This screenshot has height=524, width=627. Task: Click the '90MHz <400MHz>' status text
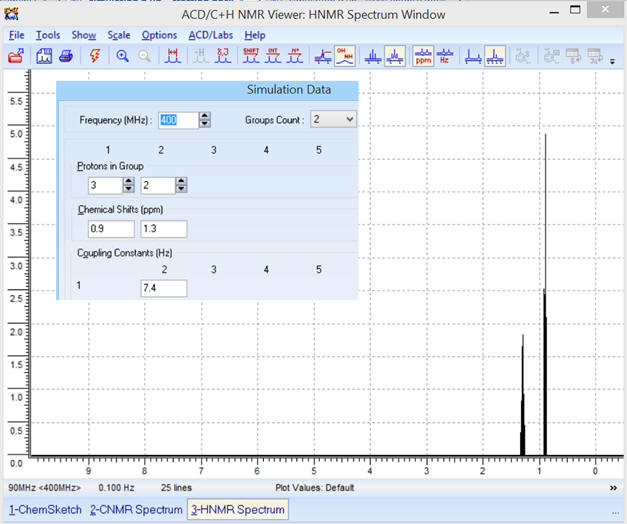coord(44,488)
